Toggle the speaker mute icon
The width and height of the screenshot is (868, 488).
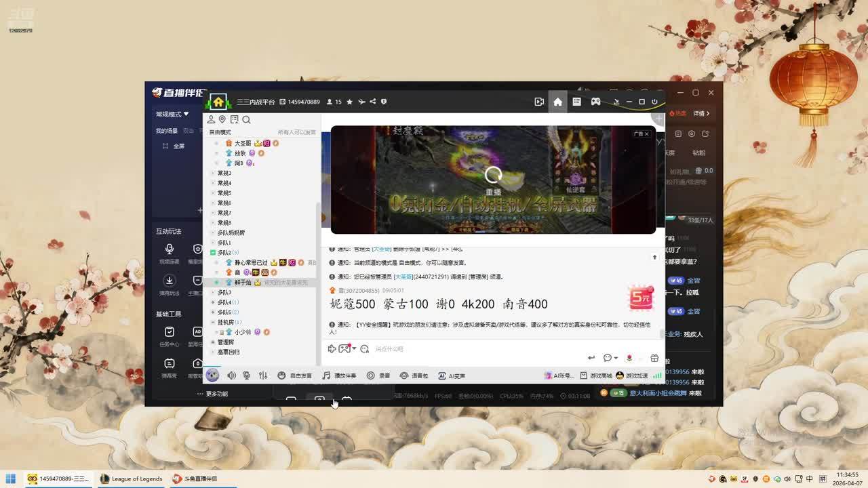point(231,375)
